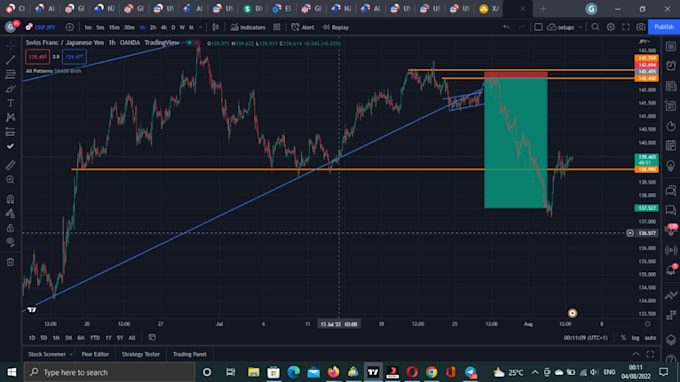
Task: Click the quick search magnifier icon
Action: [x=595, y=27]
